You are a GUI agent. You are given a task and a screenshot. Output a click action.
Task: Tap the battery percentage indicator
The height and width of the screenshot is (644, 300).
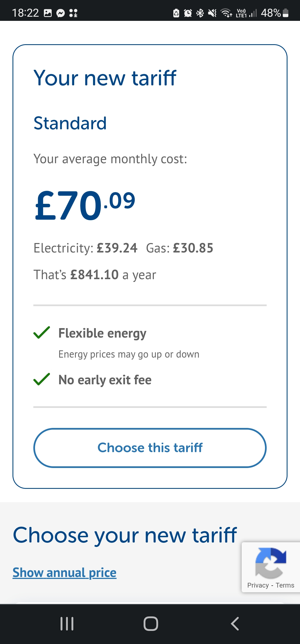pyautogui.click(x=275, y=13)
